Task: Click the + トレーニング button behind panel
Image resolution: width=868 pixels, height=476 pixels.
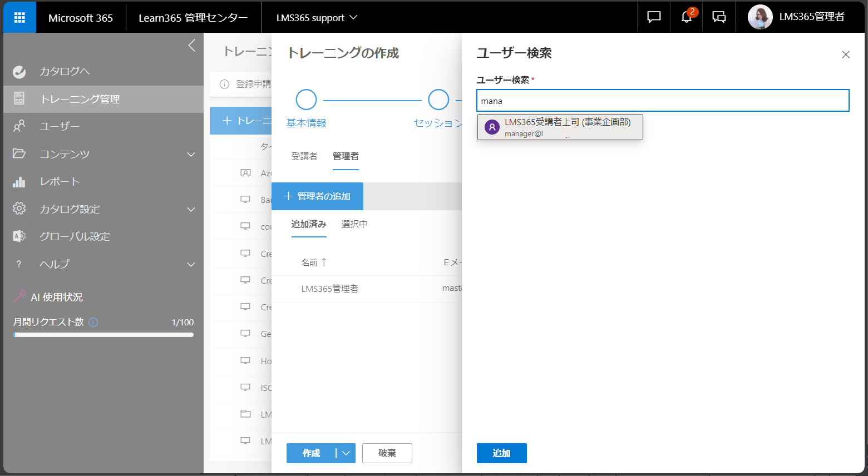Action: tap(241, 121)
